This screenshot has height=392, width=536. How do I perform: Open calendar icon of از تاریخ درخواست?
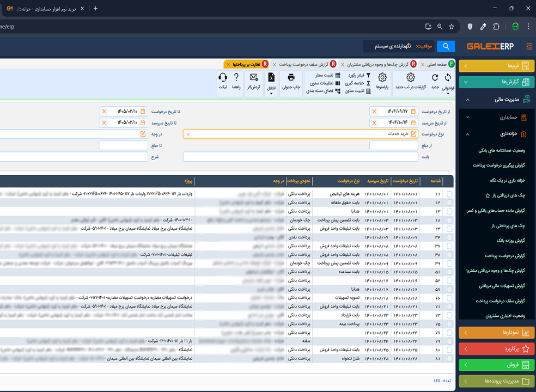(413, 112)
